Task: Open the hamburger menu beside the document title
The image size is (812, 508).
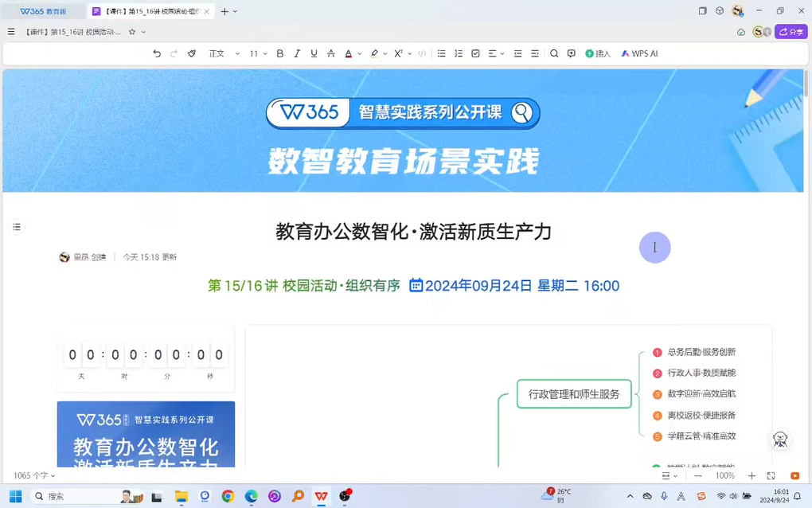Action: 11,32
